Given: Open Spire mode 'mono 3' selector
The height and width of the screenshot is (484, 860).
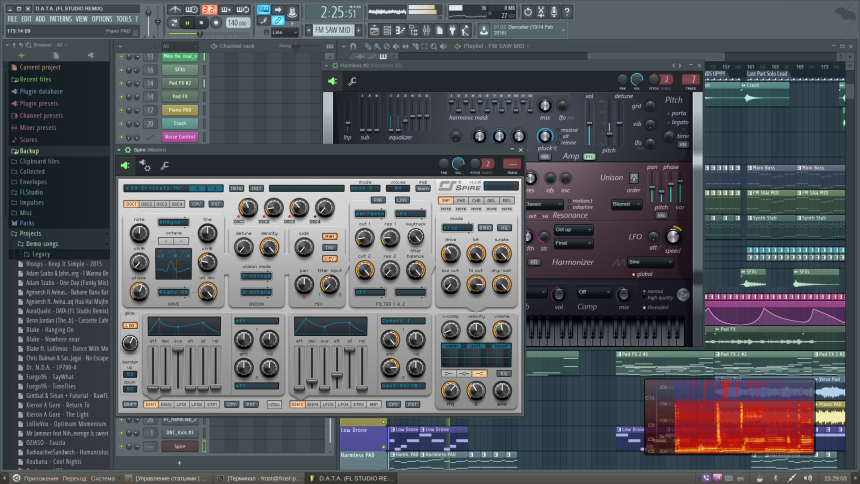Looking at the screenshot, I should coord(365,189).
